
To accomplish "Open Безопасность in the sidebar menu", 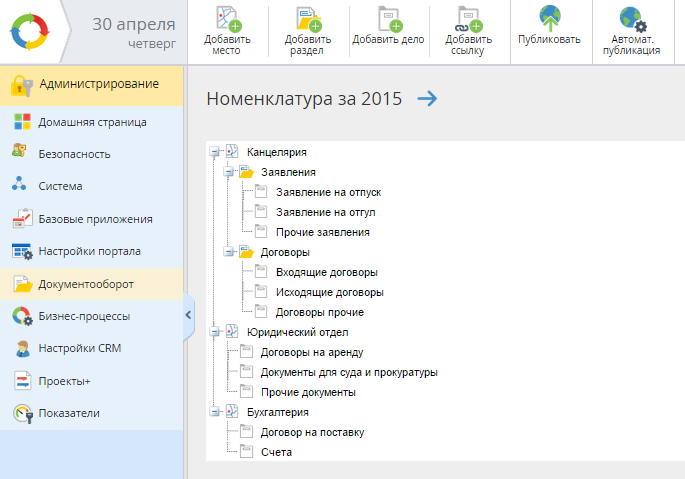I will tap(74, 154).
